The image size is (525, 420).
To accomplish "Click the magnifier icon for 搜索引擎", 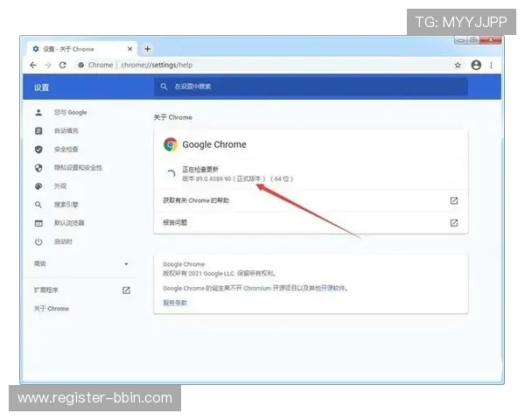I will 38,205.
